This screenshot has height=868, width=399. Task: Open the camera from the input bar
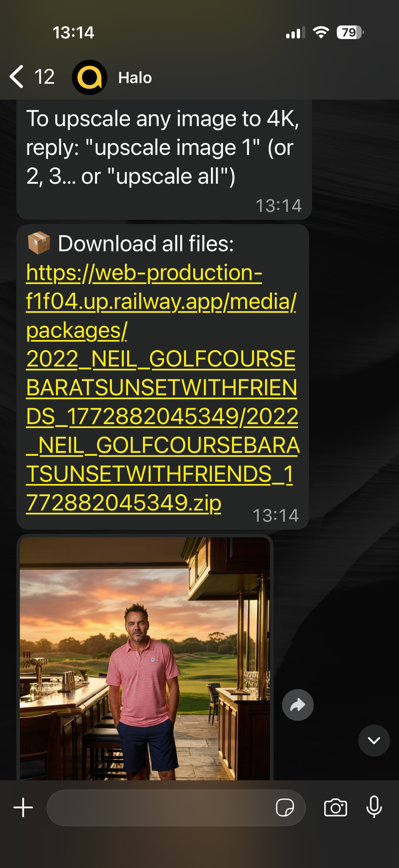(x=336, y=808)
